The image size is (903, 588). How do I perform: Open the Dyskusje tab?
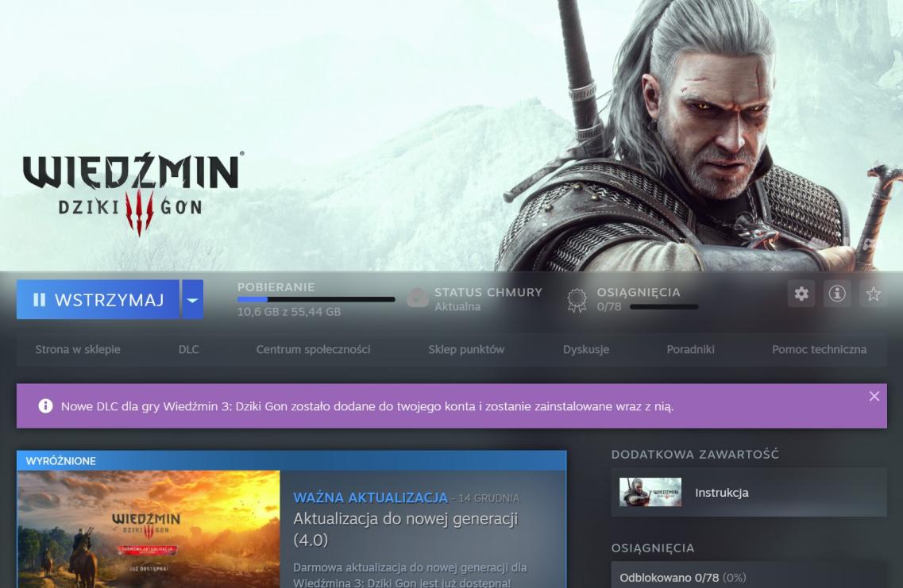coord(586,349)
